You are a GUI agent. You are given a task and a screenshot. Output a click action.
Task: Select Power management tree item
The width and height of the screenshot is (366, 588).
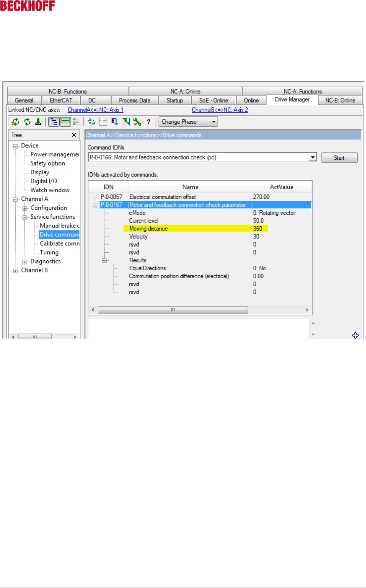pyautogui.click(x=55, y=154)
